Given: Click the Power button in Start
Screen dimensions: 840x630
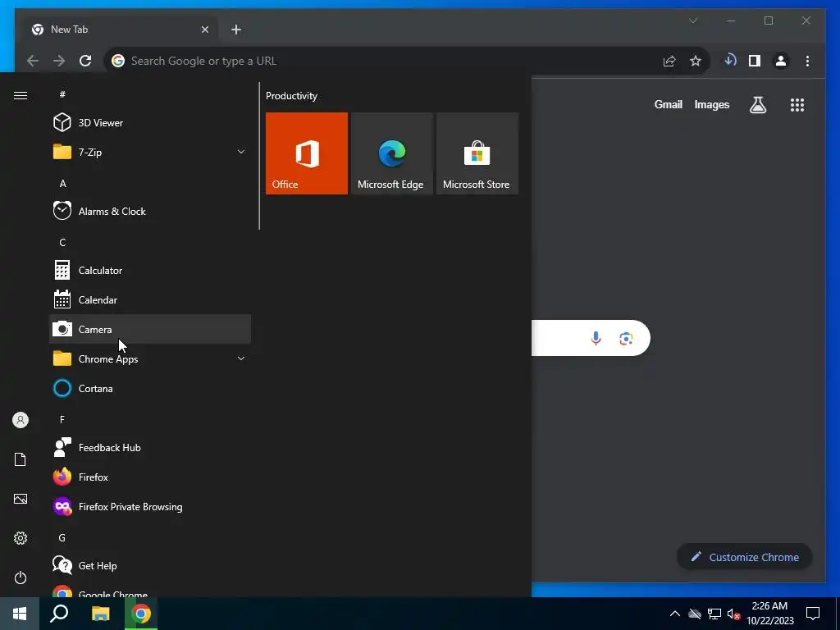Looking at the screenshot, I should tap(21, 577).
